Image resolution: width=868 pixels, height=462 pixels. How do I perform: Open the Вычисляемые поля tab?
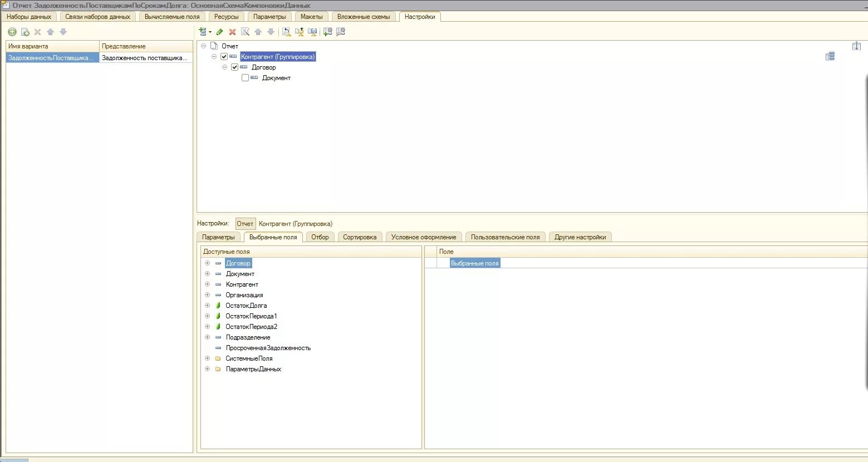coord(172,17)
